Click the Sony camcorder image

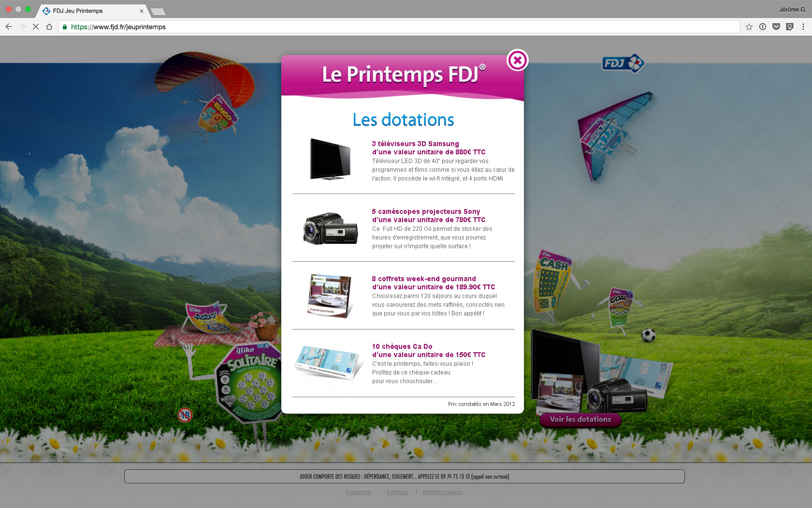coord(330,228)
